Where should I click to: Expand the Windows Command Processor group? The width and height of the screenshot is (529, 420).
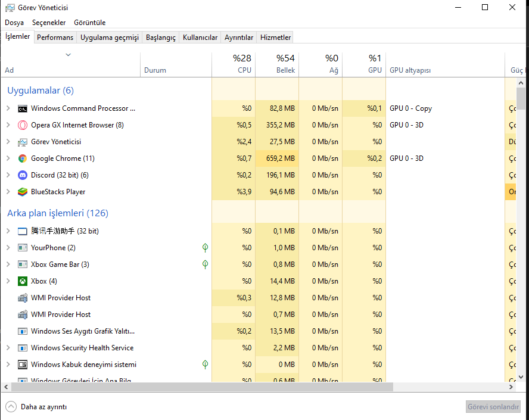8,108
